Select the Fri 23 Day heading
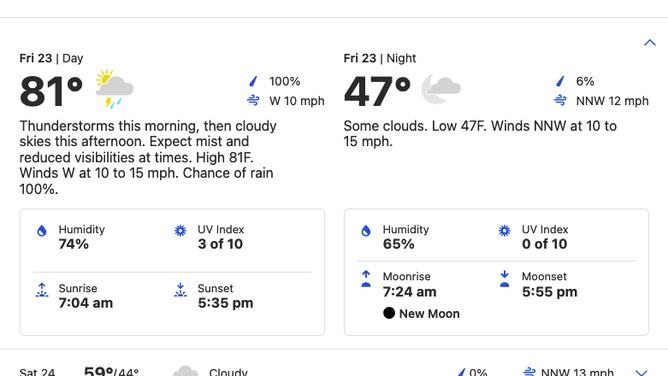Screen dimensions: 668x376 (x=51, y=58)
